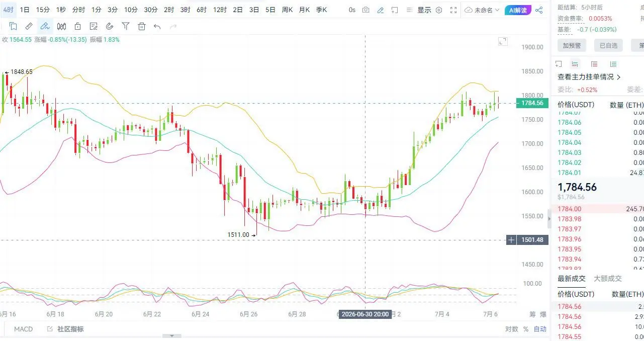Screen dimensions: 644x341
Task: Click the 加预警 alert button
Action: coord(572,45)
